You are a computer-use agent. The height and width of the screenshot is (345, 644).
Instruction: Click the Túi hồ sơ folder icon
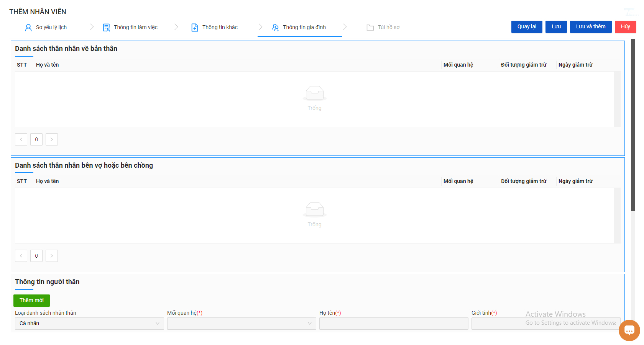coord(370,28)
